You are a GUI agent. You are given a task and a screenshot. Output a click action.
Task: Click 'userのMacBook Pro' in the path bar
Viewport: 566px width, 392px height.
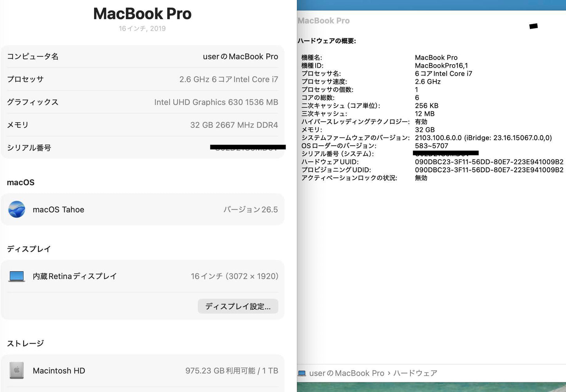[347, 373]
